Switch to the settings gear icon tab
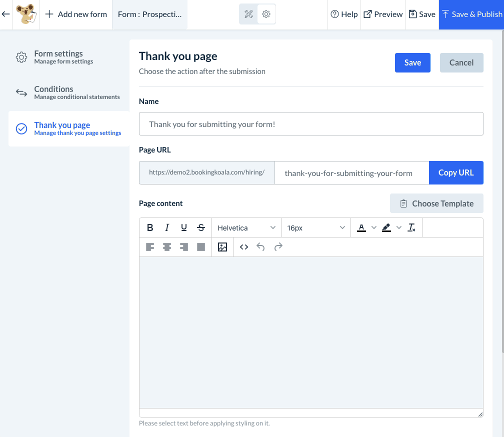Screen dimensions: 504x437 [266, 14]
